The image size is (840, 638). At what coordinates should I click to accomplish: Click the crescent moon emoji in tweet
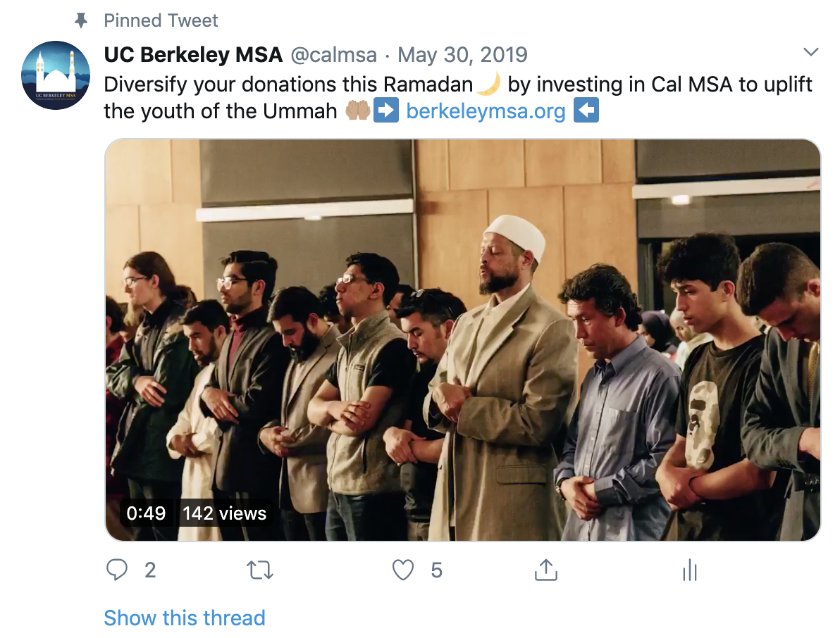click(x=488, y=85)
